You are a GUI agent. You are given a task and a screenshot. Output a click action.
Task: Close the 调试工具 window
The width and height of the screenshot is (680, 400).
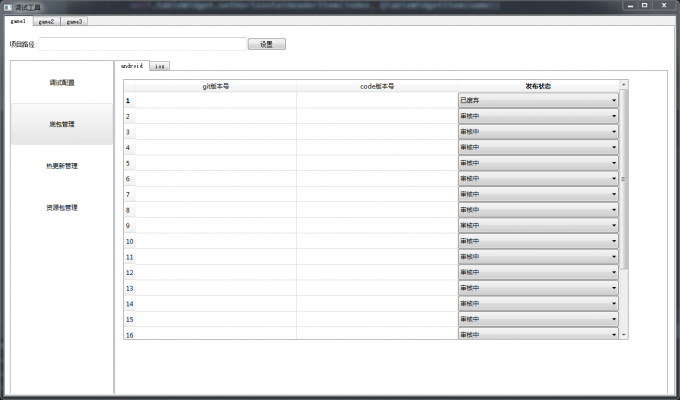[664, 5]
